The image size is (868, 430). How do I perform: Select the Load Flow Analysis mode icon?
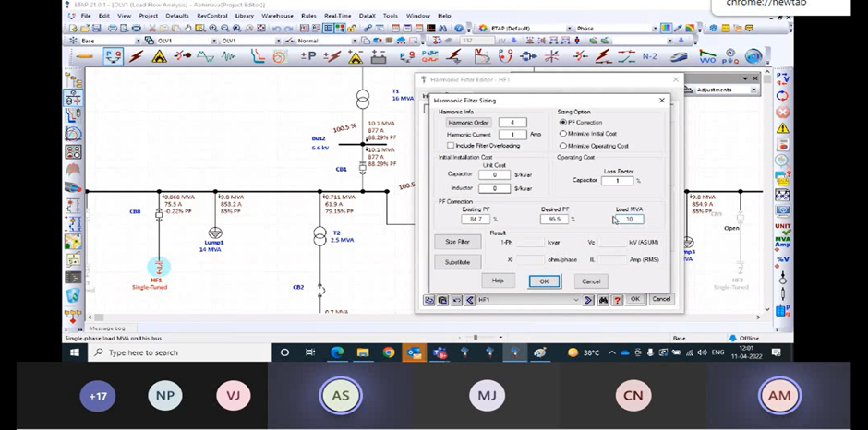coord(114,56)
